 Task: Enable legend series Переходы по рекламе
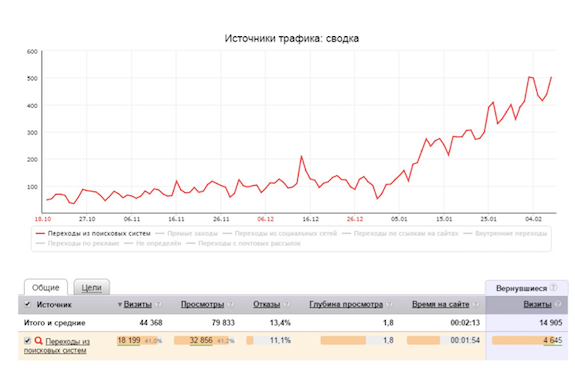[77, 243]
